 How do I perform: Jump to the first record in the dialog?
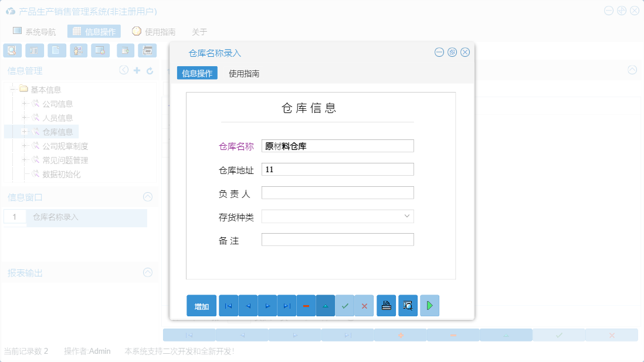228,305
